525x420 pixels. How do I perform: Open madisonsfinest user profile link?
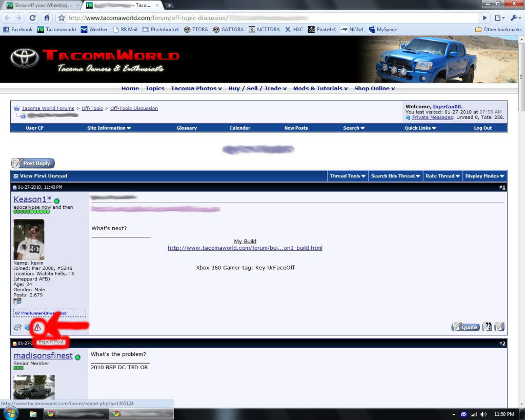pyautogui.click(x=43, y=356)
